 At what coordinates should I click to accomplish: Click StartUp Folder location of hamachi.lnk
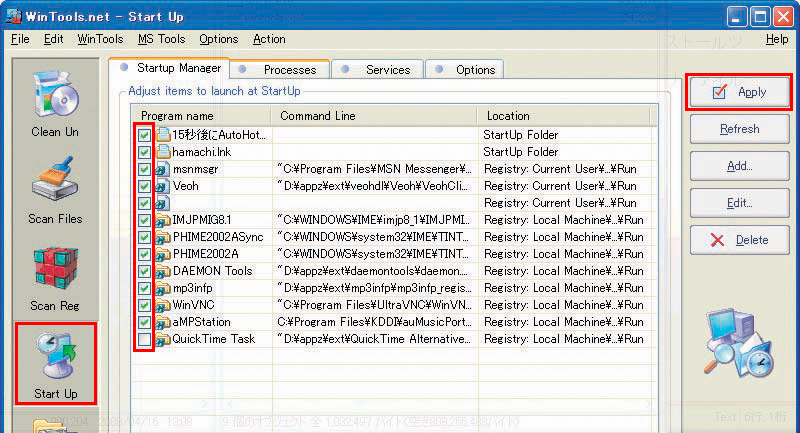520,152
